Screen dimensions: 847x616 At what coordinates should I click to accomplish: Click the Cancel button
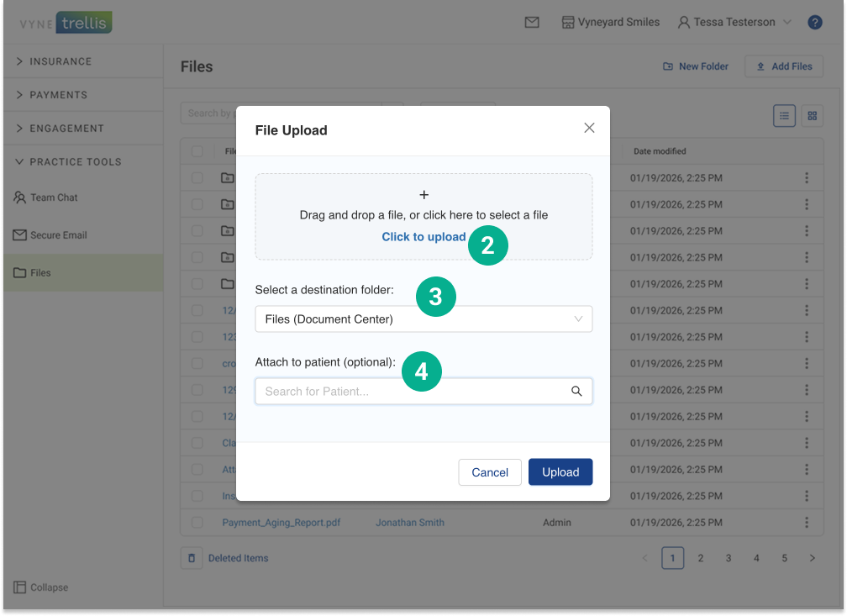490,472
